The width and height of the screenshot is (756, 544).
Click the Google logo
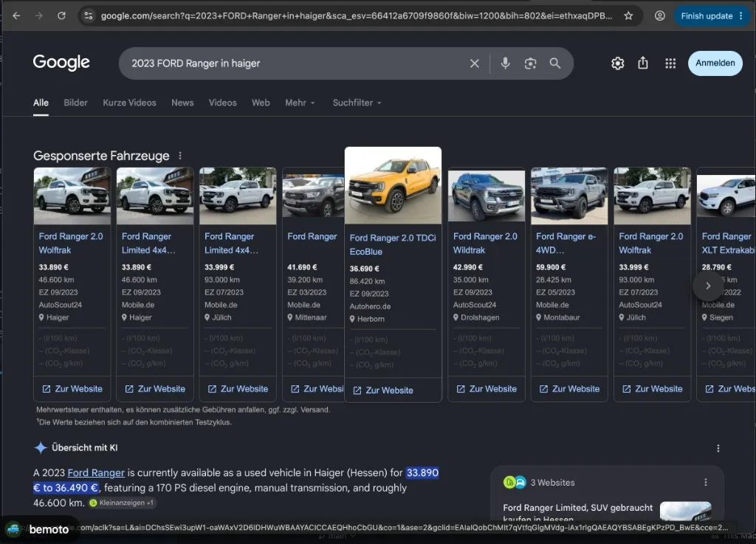click(x=61, y=62)
